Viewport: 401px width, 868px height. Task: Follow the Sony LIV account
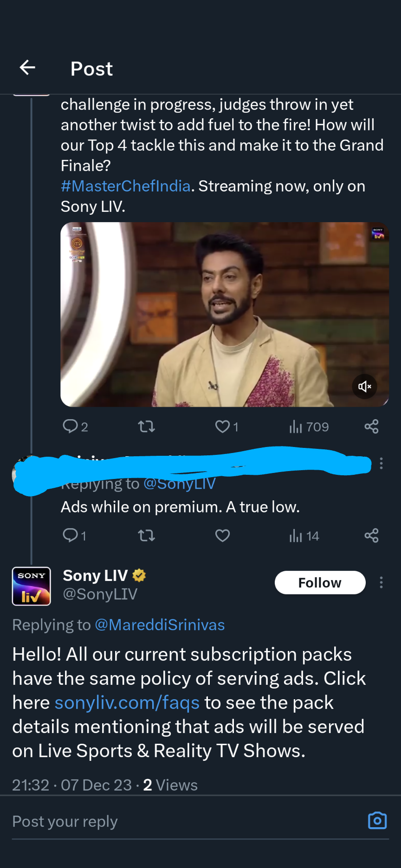pos(320,582)
